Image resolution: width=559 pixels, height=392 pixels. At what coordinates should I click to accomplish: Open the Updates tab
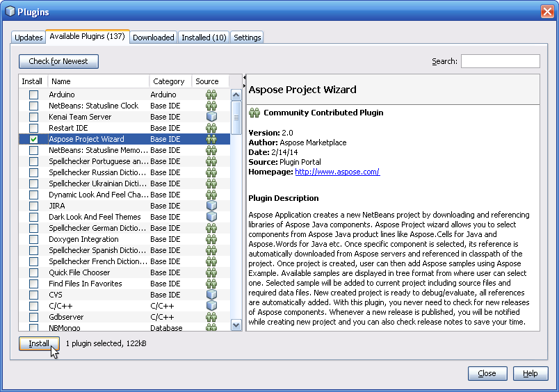tap(29, 38)
